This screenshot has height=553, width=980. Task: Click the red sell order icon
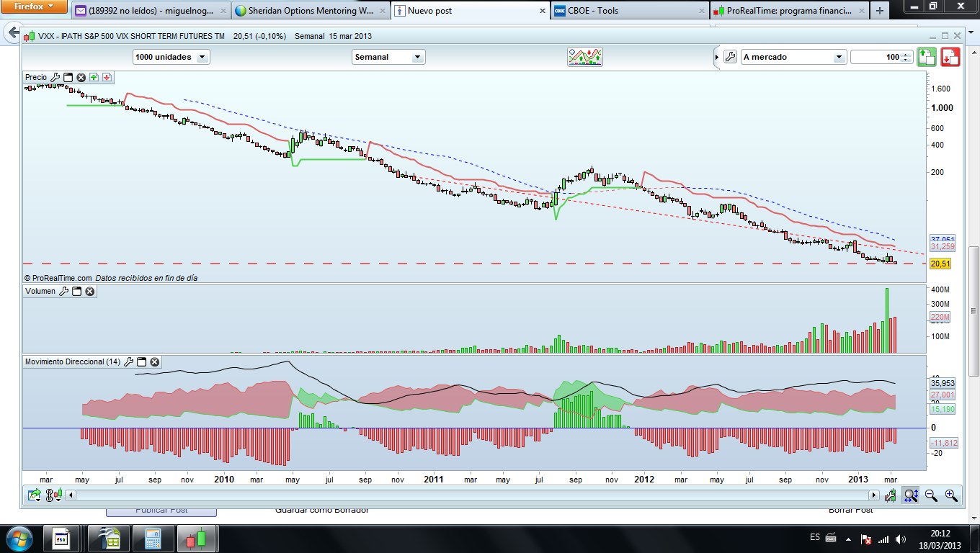tap(950, 57)
